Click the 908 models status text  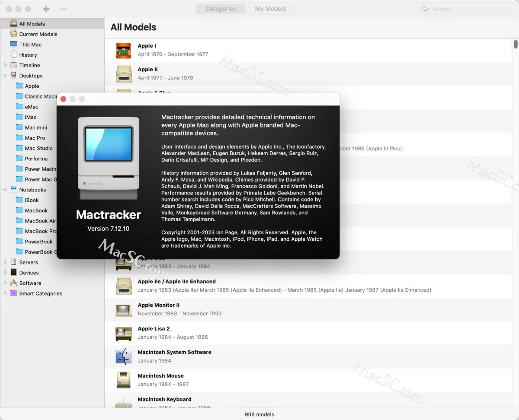coord(259,414)
